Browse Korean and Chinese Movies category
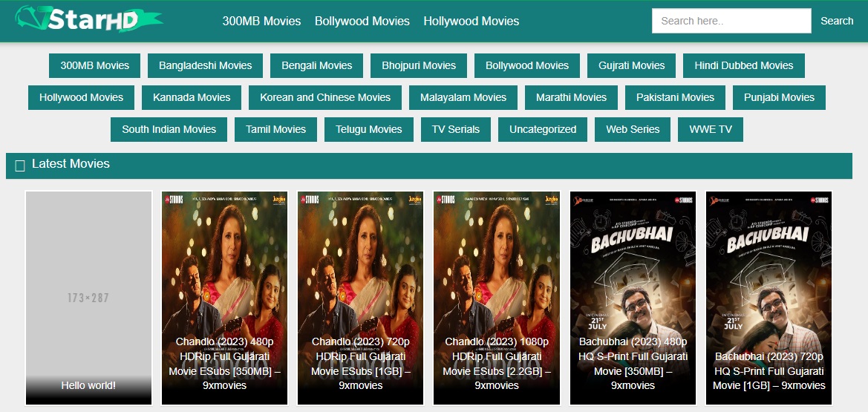This screenshot has width=868, height=412. (325, 97)
